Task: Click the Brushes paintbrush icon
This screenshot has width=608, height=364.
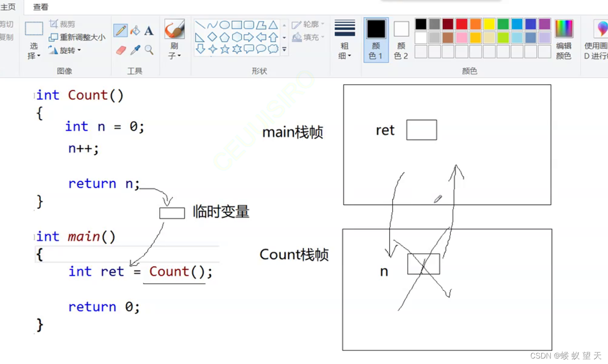Action: (174, 29)
